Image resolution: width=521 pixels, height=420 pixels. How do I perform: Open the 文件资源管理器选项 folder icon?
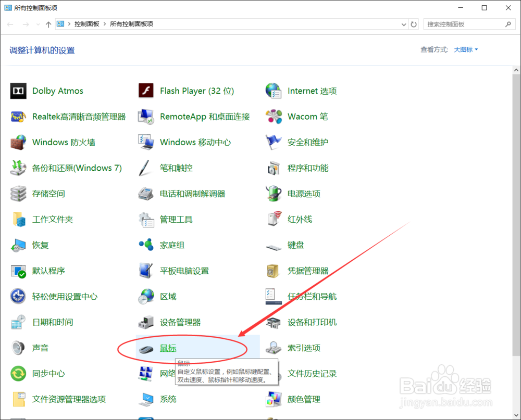pyautogui.click(x=18, y=399)
